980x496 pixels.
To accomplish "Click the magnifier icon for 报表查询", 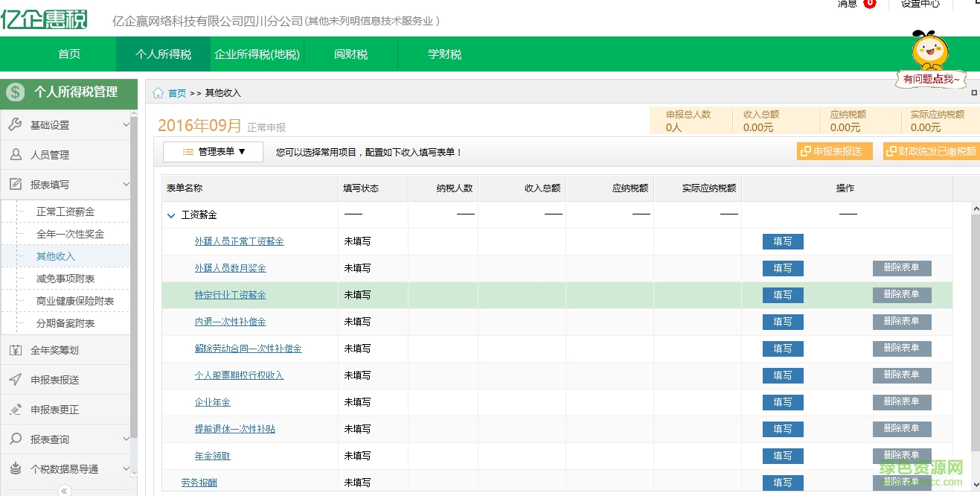I will pos(16,439).
